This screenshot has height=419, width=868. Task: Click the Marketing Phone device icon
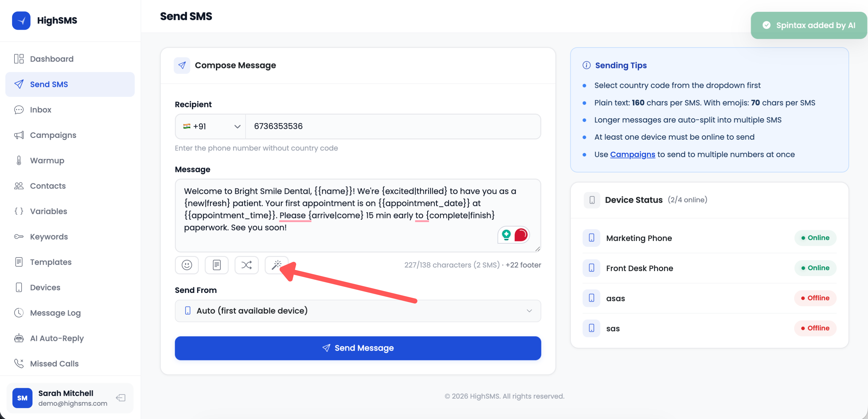point(591,238)
